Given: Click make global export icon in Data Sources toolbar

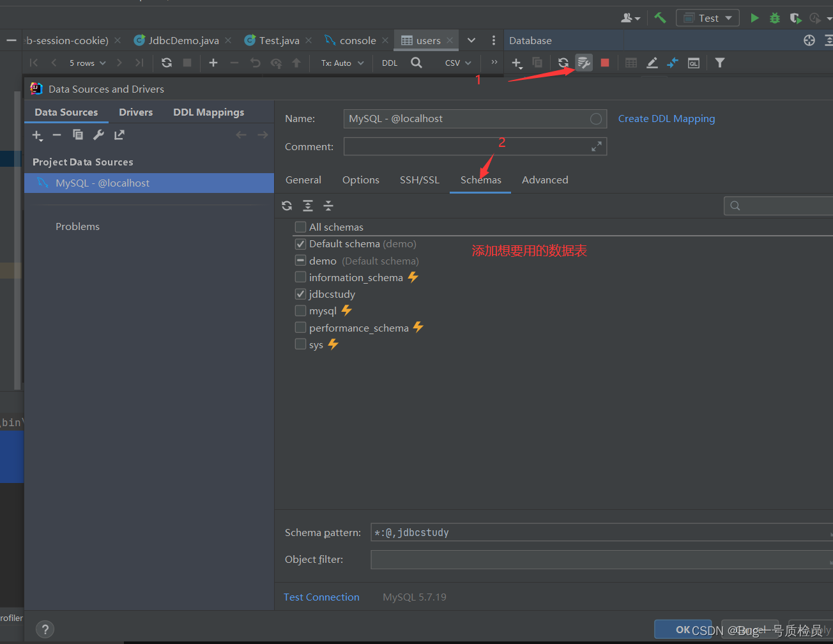Looking at the screenshot, I should [119, 135].
